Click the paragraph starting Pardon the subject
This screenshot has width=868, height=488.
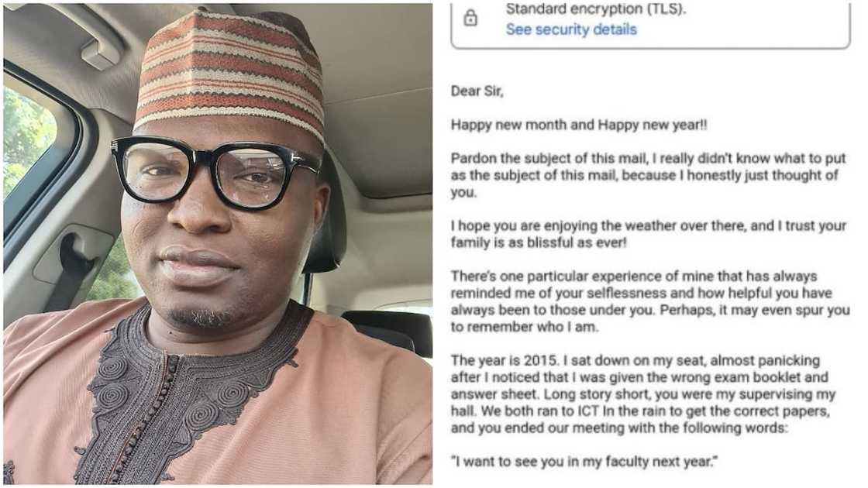648,175
